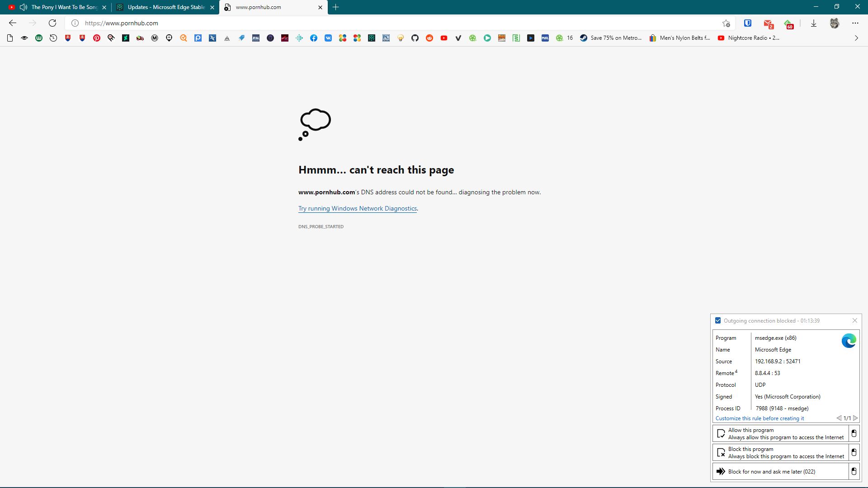Image resolution: width=868 pixels, height=488 pixels.
Task: Open the Steam 'Save 75% on Metro' bookmark
Action: tap(611, 38)
